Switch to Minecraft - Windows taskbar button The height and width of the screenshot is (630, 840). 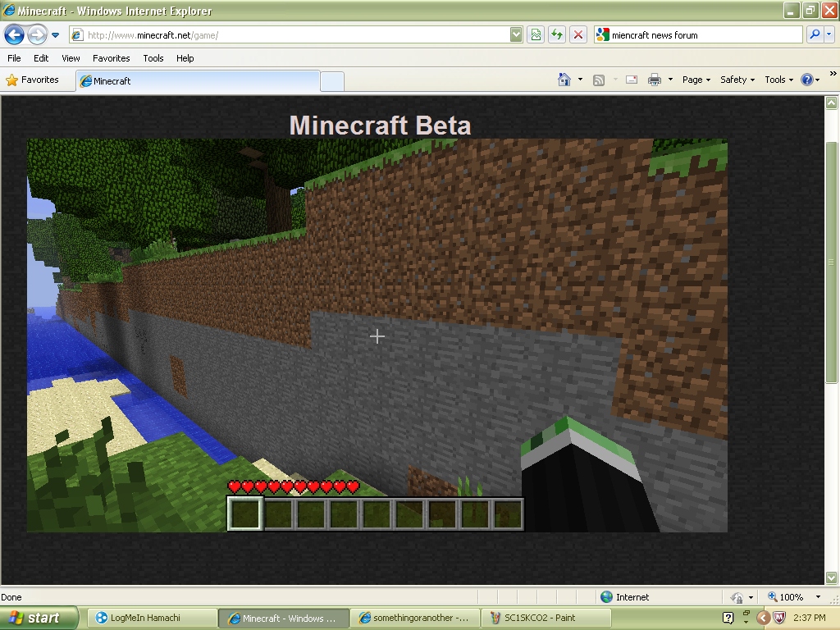(283, 619)
